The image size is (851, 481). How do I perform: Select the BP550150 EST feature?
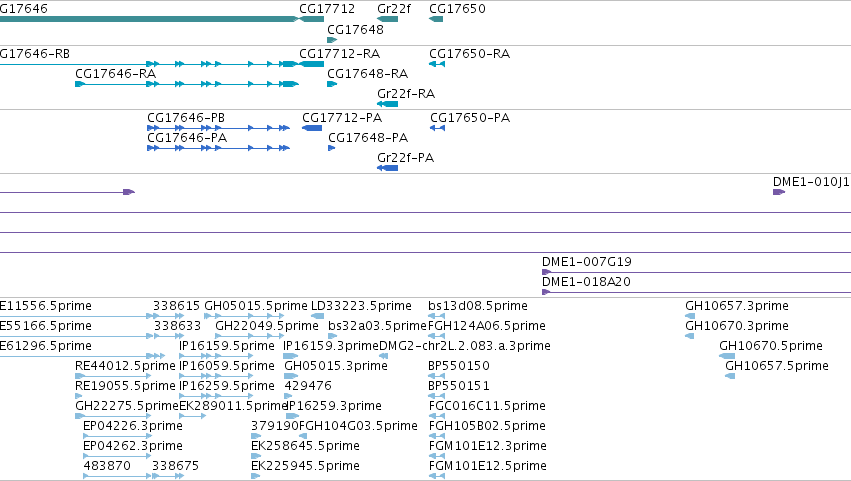pyautogui.click(x=436, y=376)
